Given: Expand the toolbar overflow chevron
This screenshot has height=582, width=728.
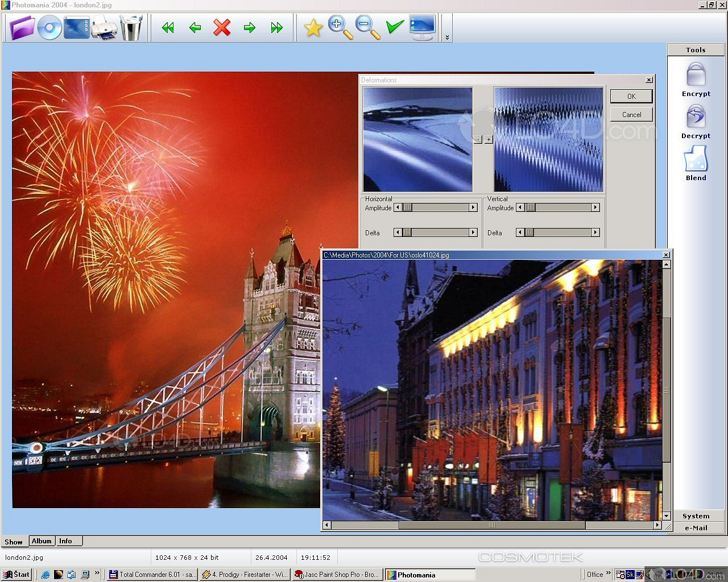Looking at the screenshot, I should pyautogui.click(x=447, y=37).
